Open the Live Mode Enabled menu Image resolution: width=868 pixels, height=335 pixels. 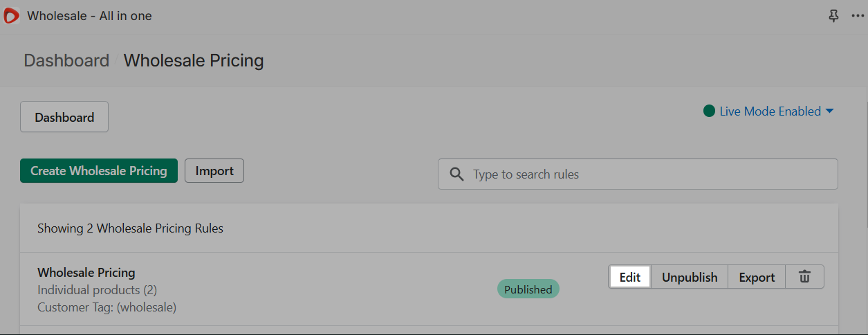[x=768, y=111]
